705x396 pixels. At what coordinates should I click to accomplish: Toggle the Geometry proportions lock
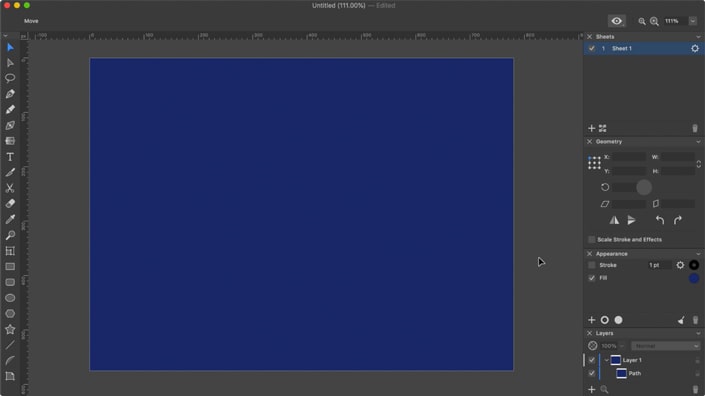click(x=698, y=165)
